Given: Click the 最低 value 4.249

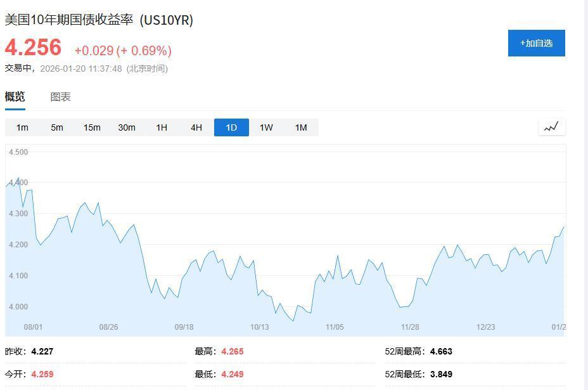Looking at the screenshot, I should coord(232,374).
